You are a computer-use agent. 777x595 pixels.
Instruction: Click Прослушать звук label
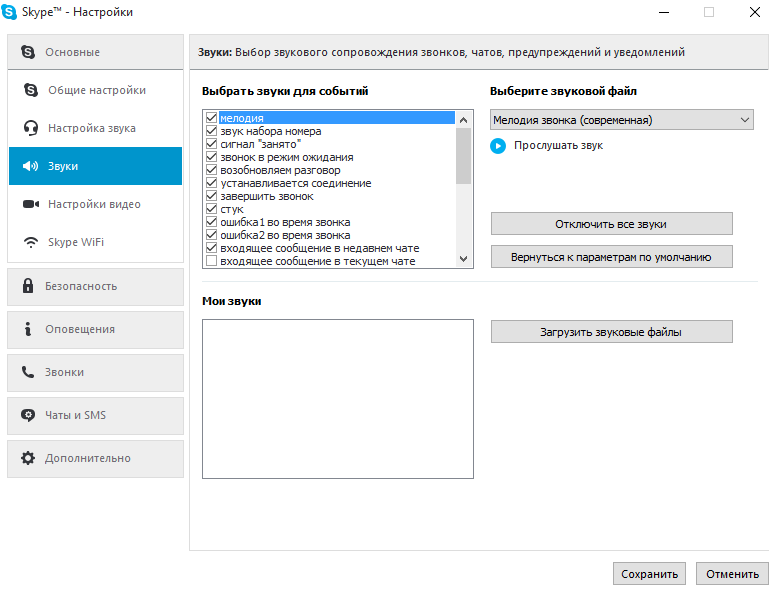click(x=558, y=146)
